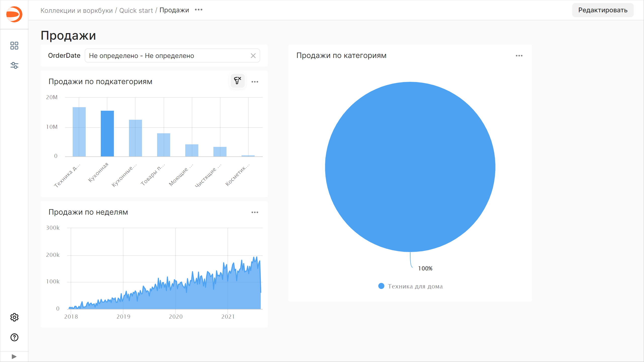Viewport: 644px width, 362px height.
Task: Reset chart filter with the funnel icon
Action: [x=238, y=81]
